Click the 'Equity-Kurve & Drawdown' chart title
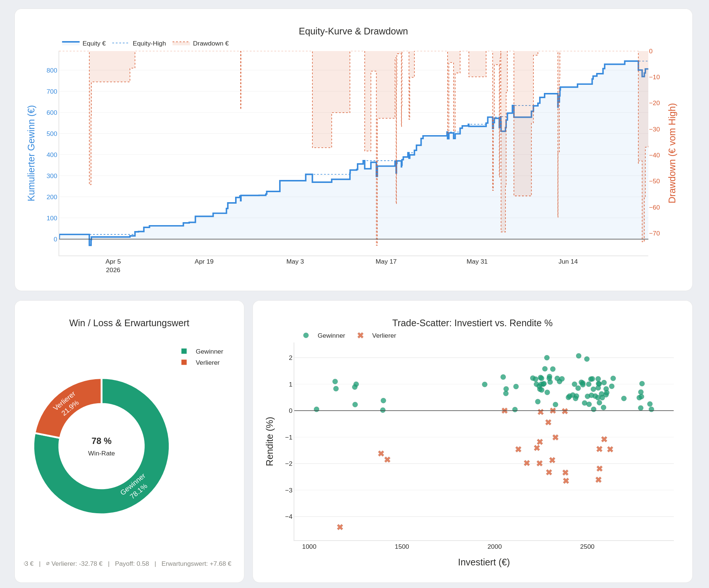The height and width of the screenshot is (588, 709). pyautogui.click(x=353, y=31)
